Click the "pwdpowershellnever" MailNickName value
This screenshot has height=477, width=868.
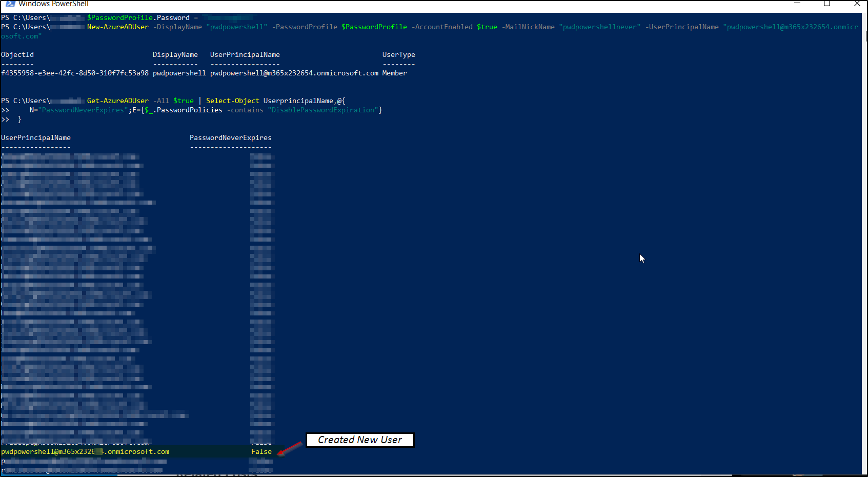(x=600, y=27)
